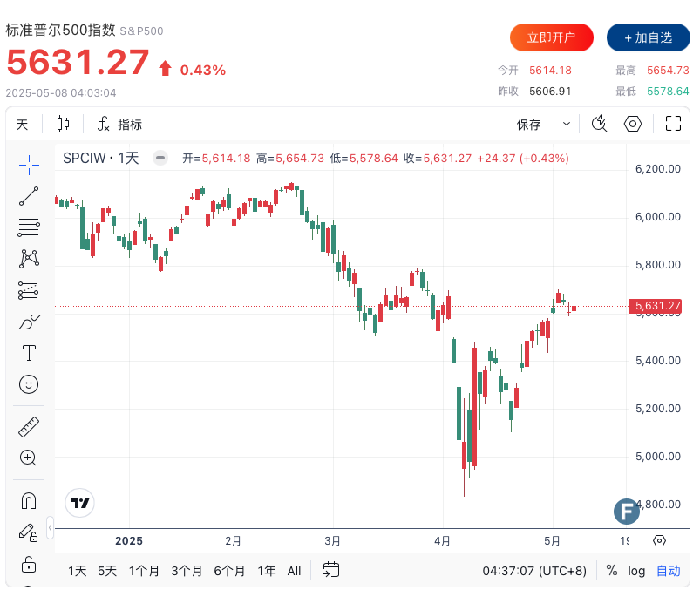Screen dimensions: 700x590
Task: Open the candlestick chart type menu
Action: point(63,124)
